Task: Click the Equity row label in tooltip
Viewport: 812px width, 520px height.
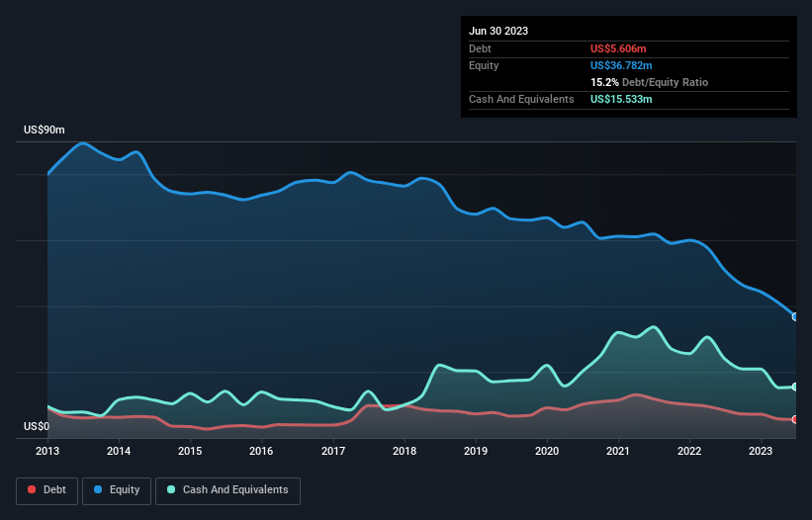Action: (x=484, y=65)
